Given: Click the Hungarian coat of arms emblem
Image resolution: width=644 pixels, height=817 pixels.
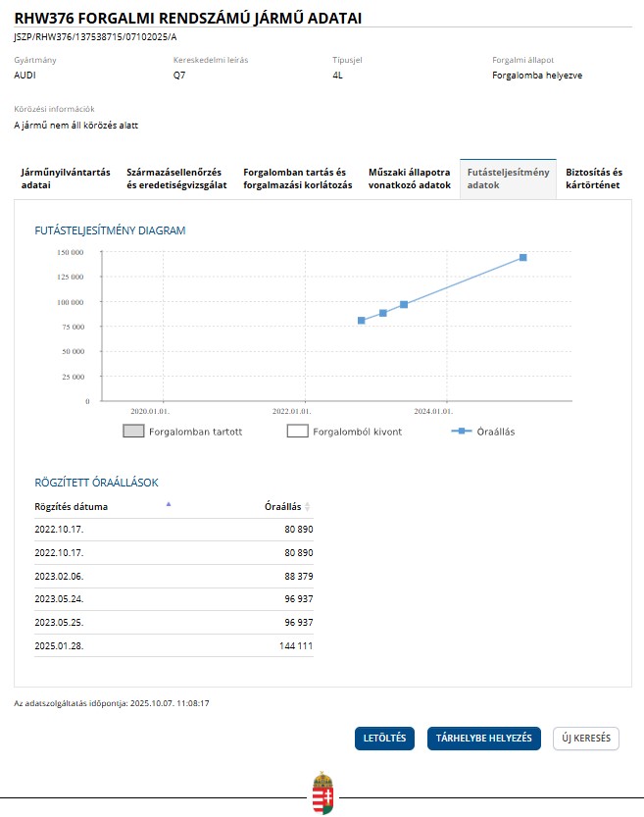Looking at the screenshot, I should 322,792.
